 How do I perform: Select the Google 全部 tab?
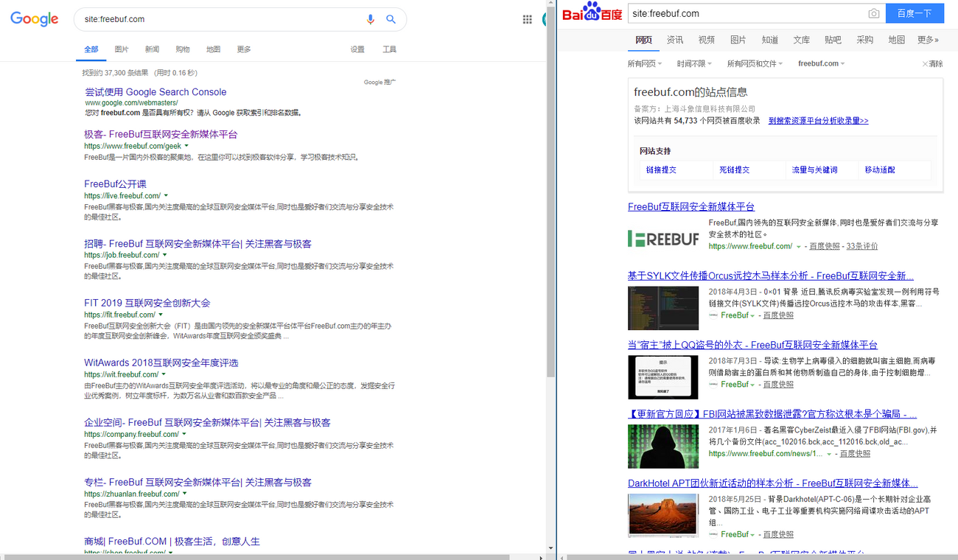click(91, 49)
